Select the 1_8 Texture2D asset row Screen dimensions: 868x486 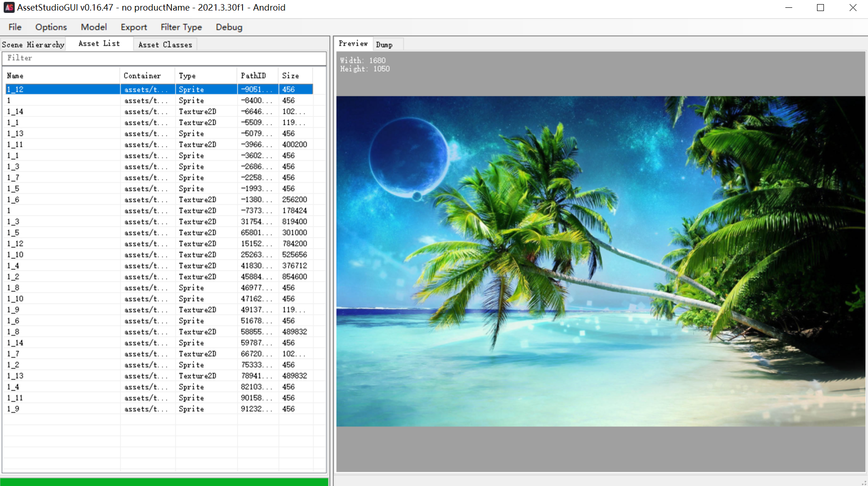click(159, 332)
